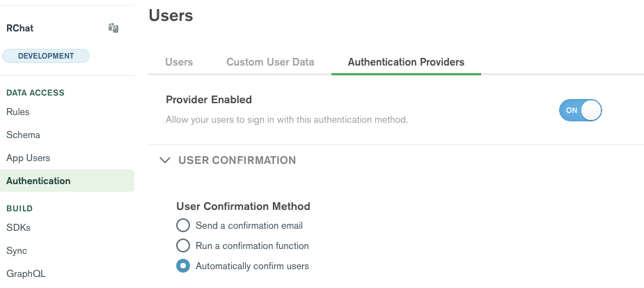Switch to the Users tab
Screen dimensions: 644x288
pyautogui.click(x=179, y=62)
